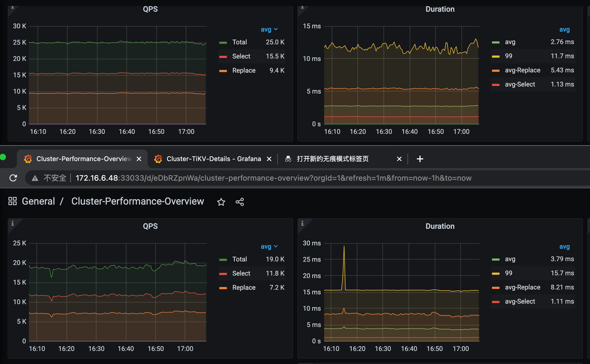The width and height of the screenshot is (590, 364).
Task: Click the Grafana logo on the TiKV-Details tab
Action: coord(158,159)
